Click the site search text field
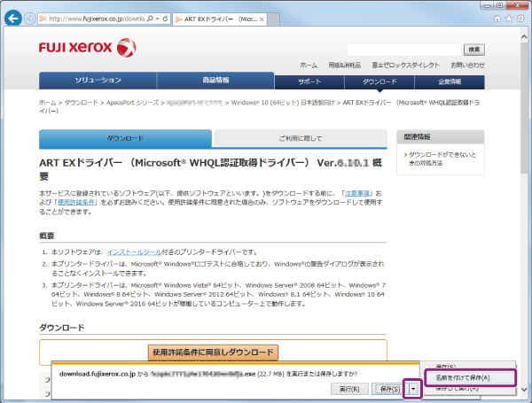 [403, 49]
